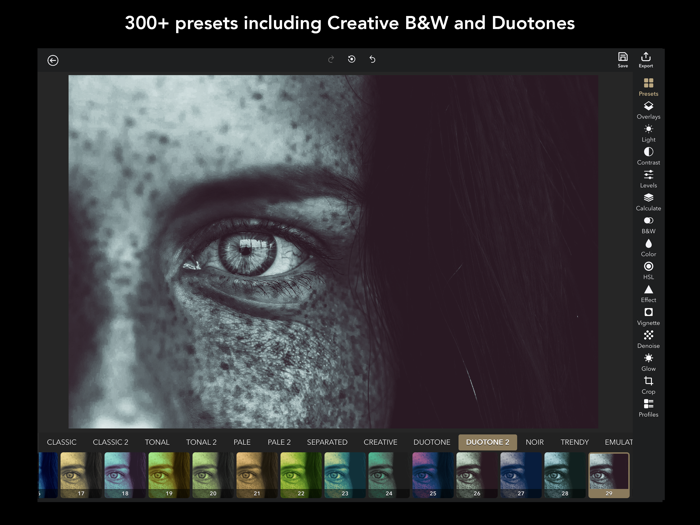
Task: Apply preset thumbnail 17
Action: click(x=81, y=475)
